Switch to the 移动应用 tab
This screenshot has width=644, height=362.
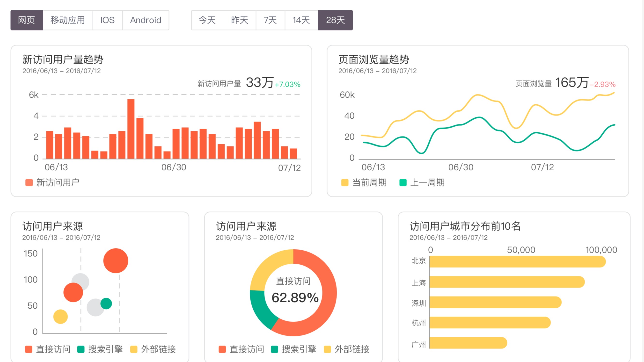click(x=68, y=20)
